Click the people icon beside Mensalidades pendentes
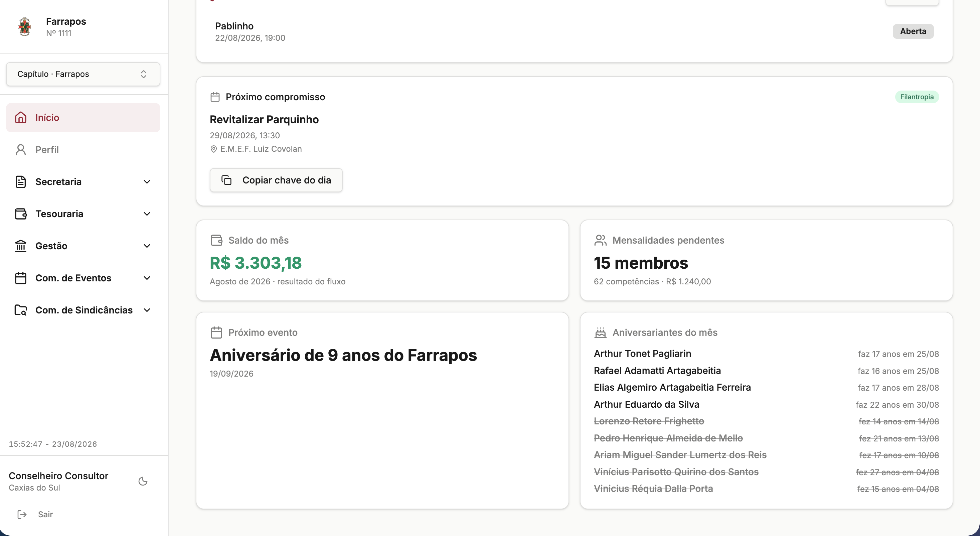980x536 pixels. (600, 240)
